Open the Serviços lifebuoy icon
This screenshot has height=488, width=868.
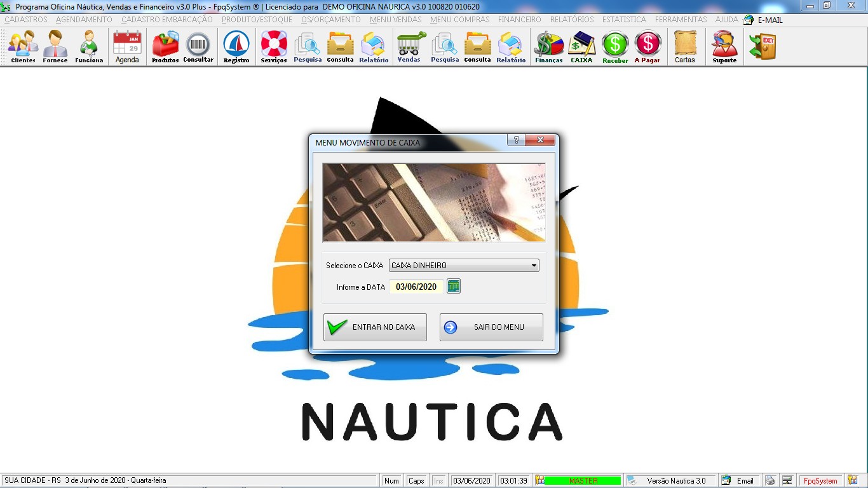coord(274,47)
